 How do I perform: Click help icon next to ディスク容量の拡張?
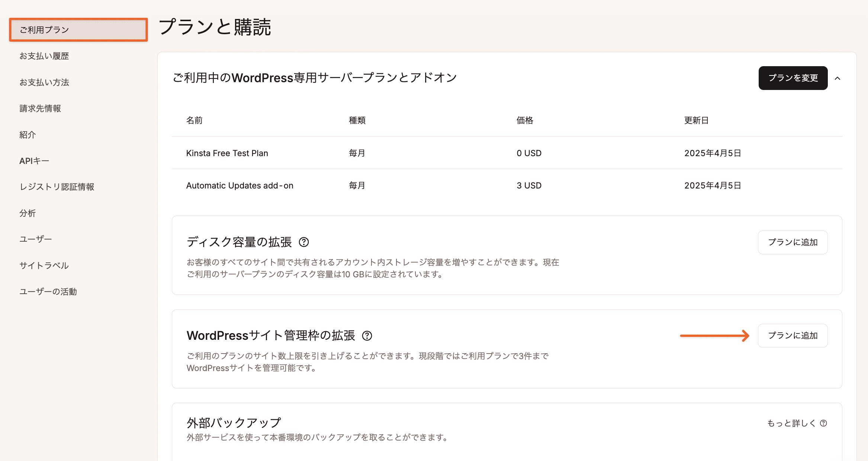click(x=304, y=242)
